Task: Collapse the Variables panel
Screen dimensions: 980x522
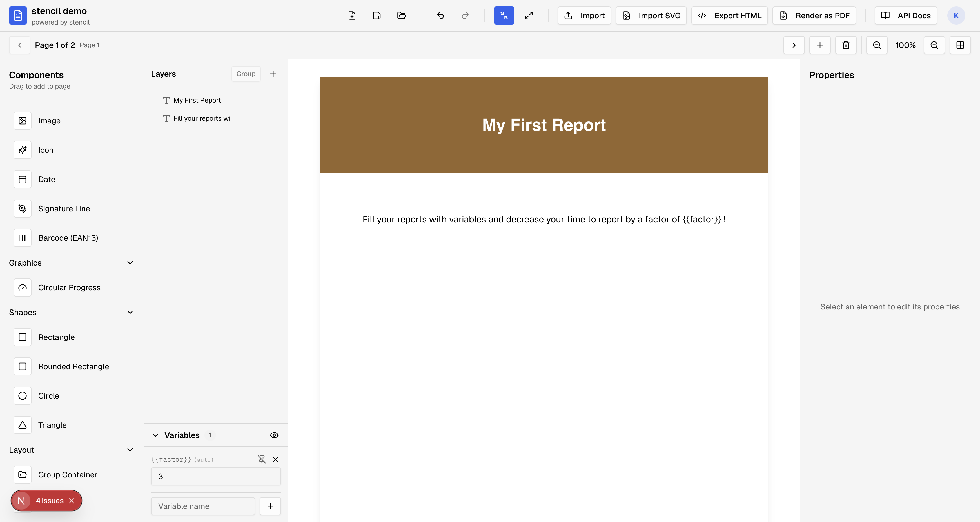Action: coord(155,435)
